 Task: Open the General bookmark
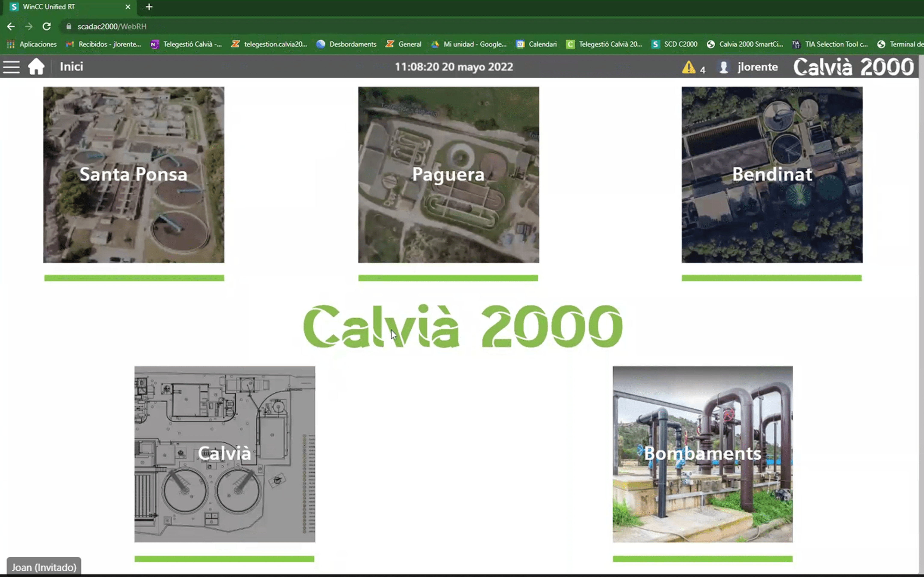403,44
